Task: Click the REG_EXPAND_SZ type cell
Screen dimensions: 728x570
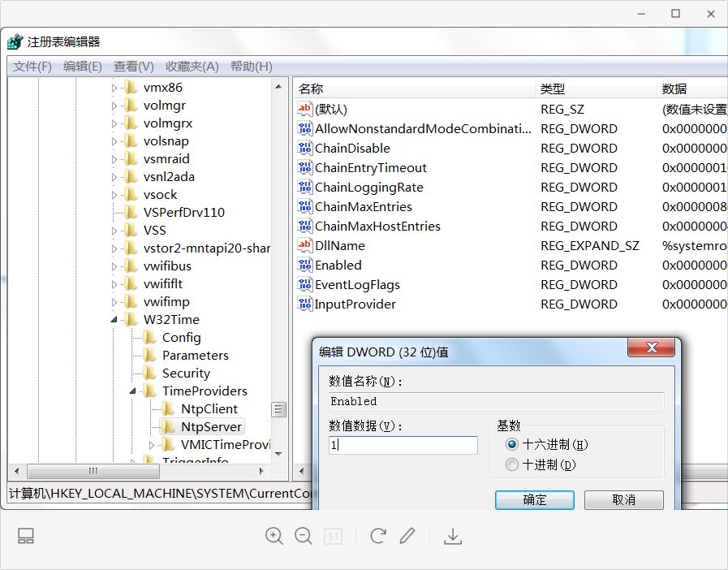Action: click(590, 245)
